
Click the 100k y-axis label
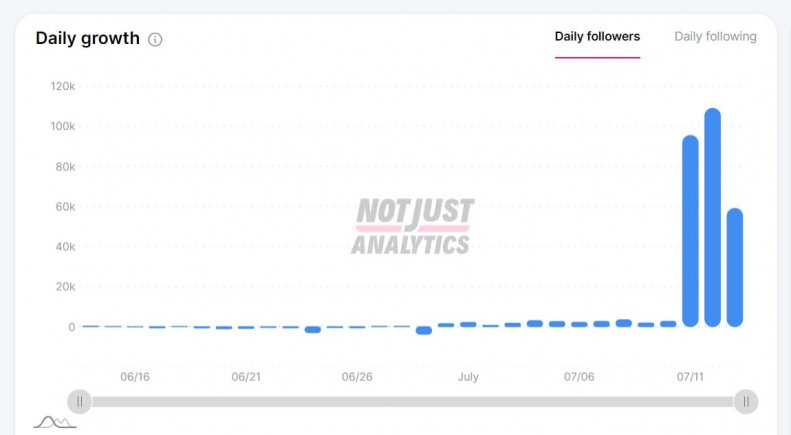[x=62, y=126]
